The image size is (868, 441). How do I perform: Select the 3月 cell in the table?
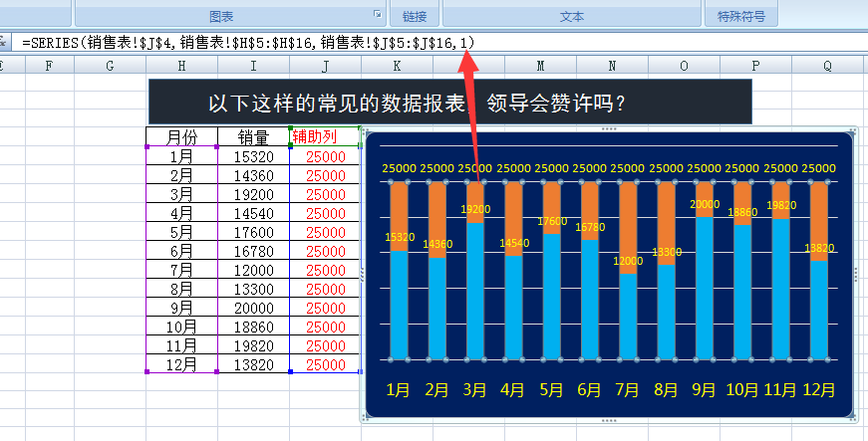point(181,194)
